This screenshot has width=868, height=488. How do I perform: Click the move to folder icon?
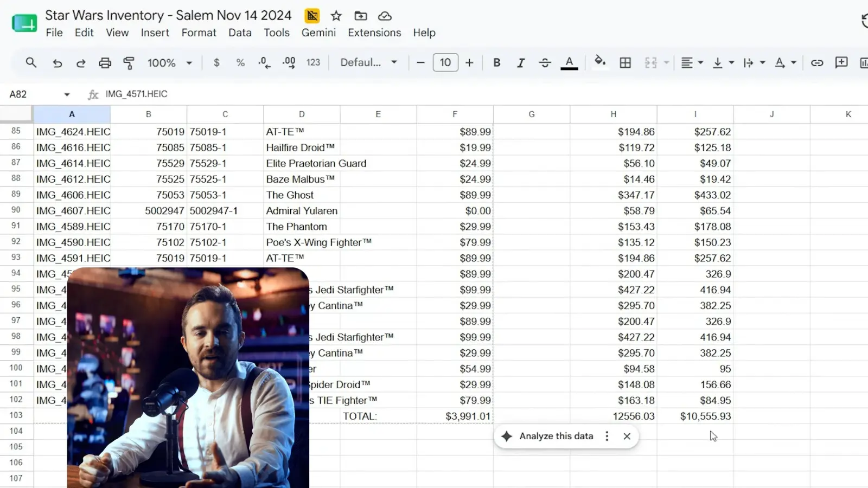(x=361, y=16)
